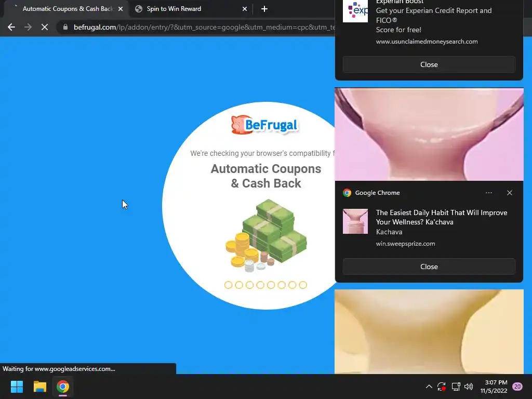Viewport: 532px width, 399px height.
Task: Switch to the Spin to Win Reward tab
Action: pos(191,9)
